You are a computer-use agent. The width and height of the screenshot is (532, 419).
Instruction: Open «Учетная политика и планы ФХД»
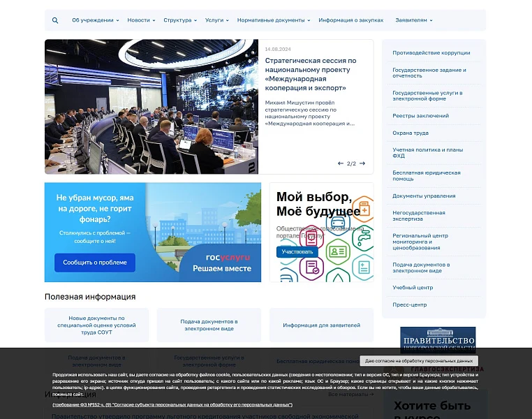427,153
